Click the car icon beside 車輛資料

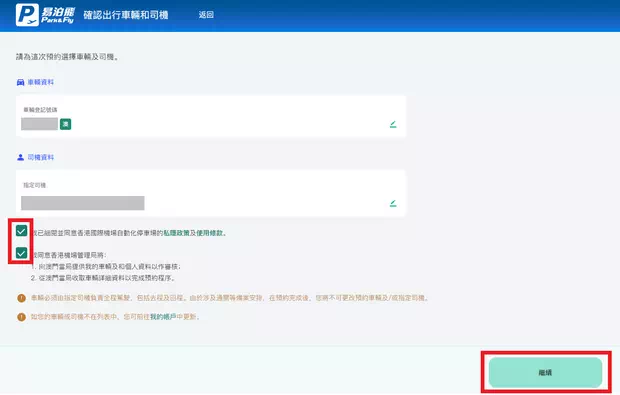21,82
